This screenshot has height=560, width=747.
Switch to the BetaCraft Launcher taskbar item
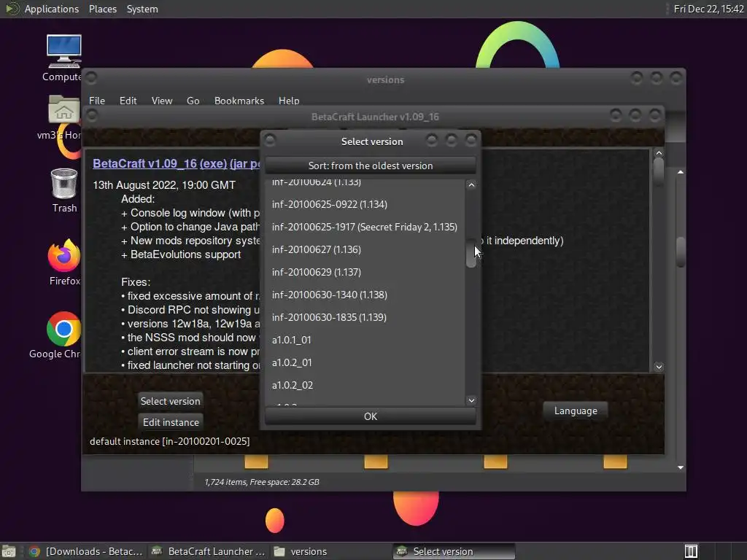coord(208,551)
